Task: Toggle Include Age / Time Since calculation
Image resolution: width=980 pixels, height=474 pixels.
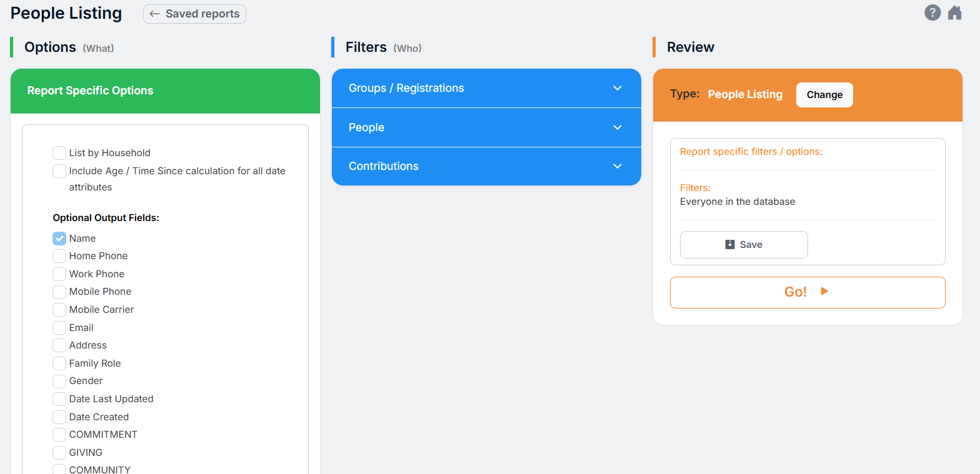Action: click(59, 171)
